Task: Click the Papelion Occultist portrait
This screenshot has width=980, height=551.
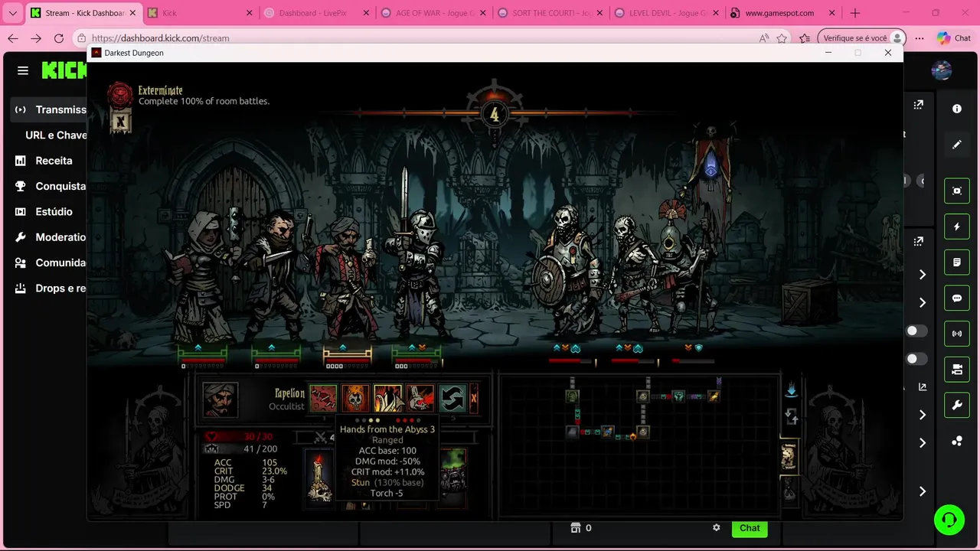Action: pyautogui.click(x=220, y=399)
